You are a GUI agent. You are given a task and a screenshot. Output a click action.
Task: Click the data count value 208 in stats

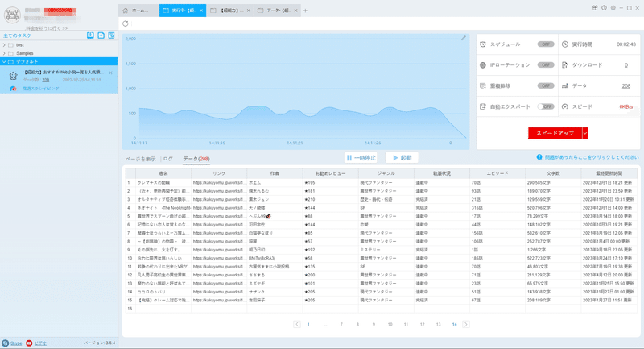click(626, 86)
